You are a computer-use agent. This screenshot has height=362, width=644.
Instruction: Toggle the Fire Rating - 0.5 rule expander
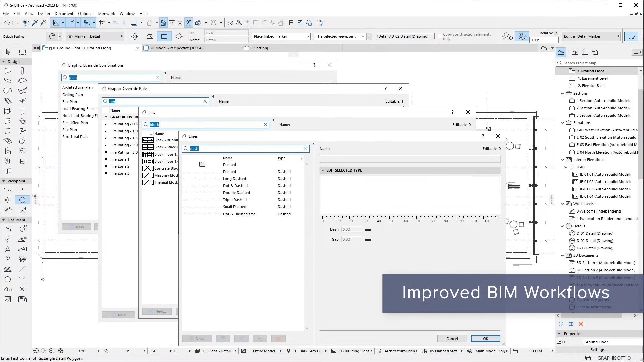pyautogui.click(x=106, y=124)
